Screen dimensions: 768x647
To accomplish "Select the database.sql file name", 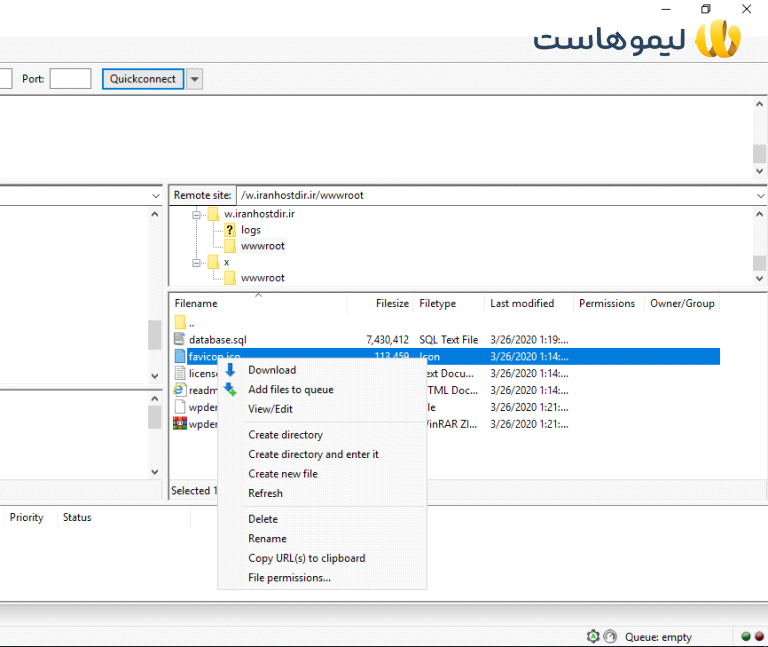I will pyautogui.click(x=218, y=339).
